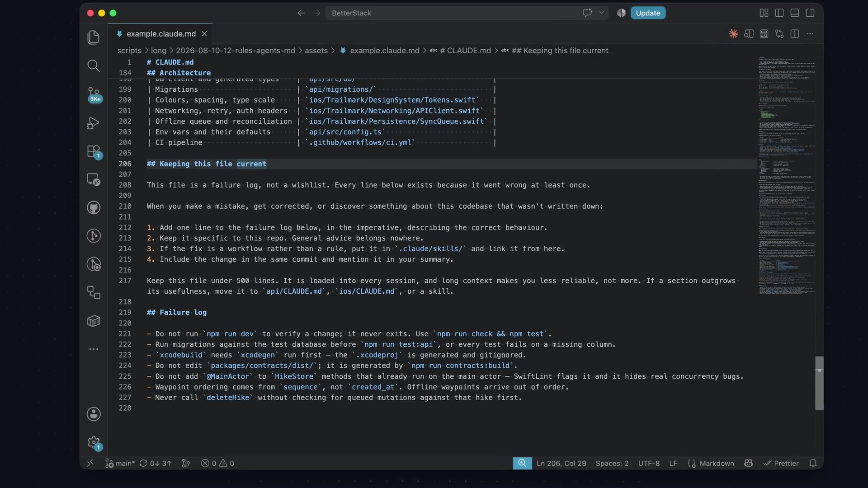Open the main* branch picker
This screenshot has width=868, height=488.
[x=120, y=463]
